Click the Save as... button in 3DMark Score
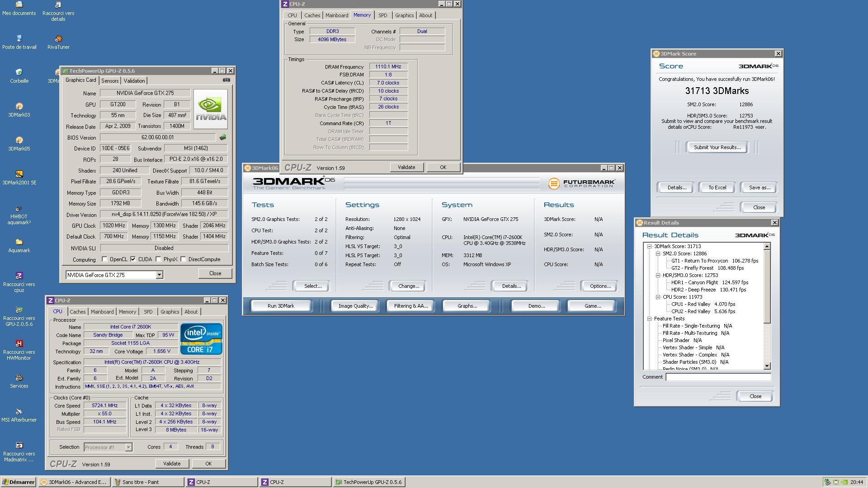 tap(759, 188)
